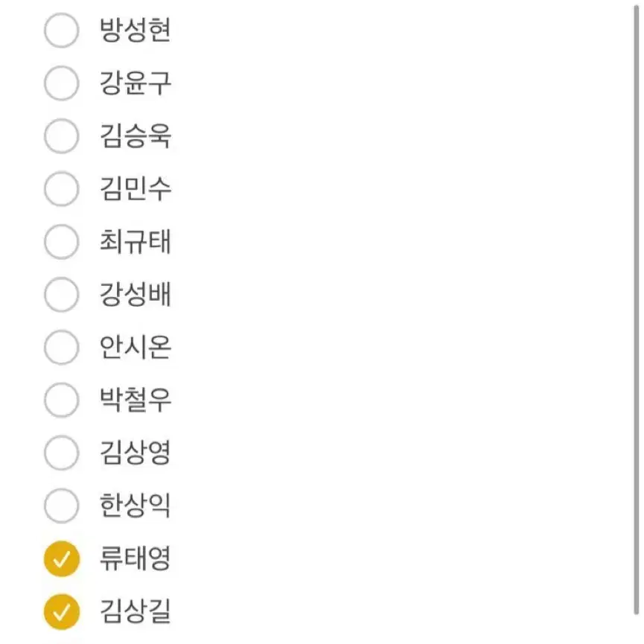Click the vertical scrollbar on the right

pos(637,308)
